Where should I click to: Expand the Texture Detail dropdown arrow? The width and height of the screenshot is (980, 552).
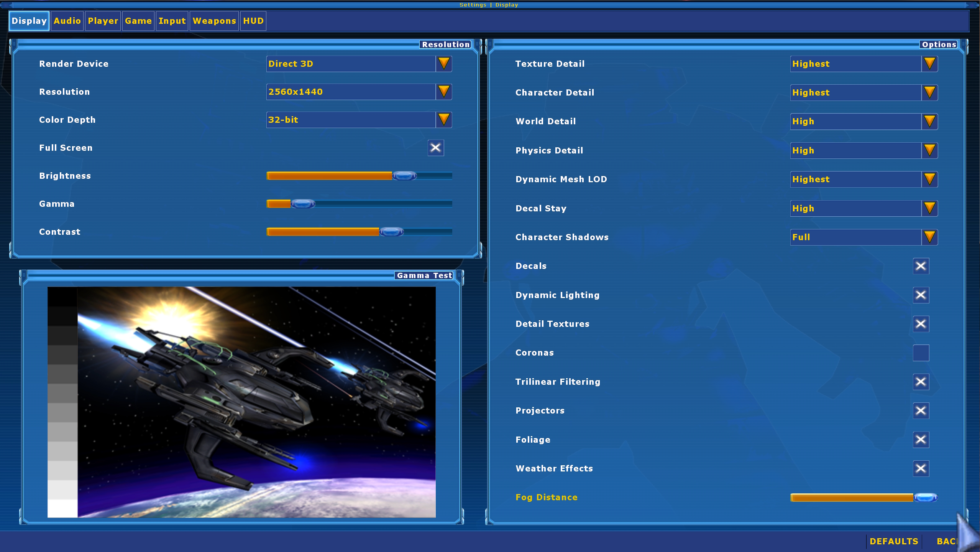(929, 64)
